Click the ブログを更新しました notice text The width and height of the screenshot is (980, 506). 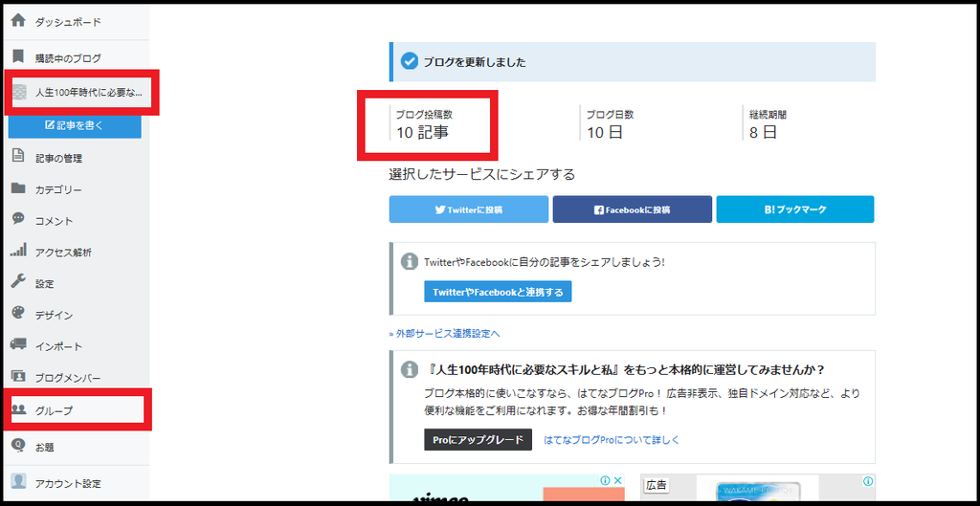475,62
